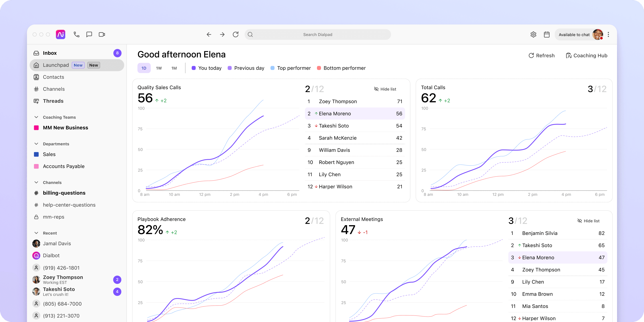Collapse the Coaching Teams section
Screen dimensions: 644x322
point(36,117)
